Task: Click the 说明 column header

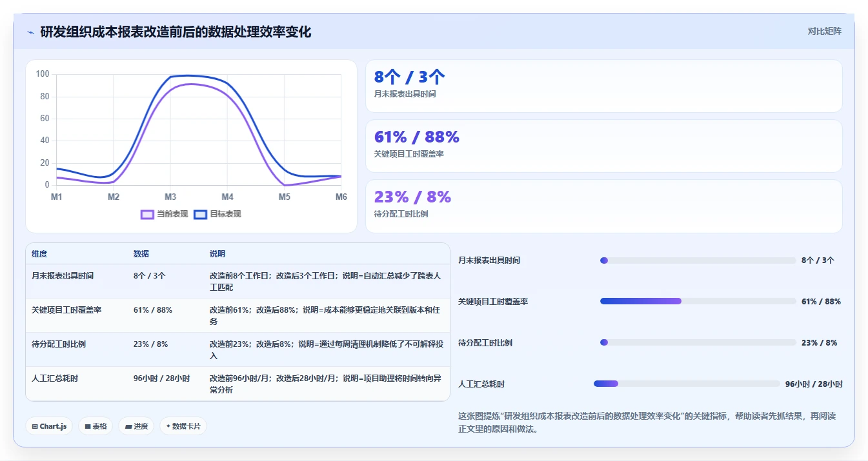Action: [217, 254]
